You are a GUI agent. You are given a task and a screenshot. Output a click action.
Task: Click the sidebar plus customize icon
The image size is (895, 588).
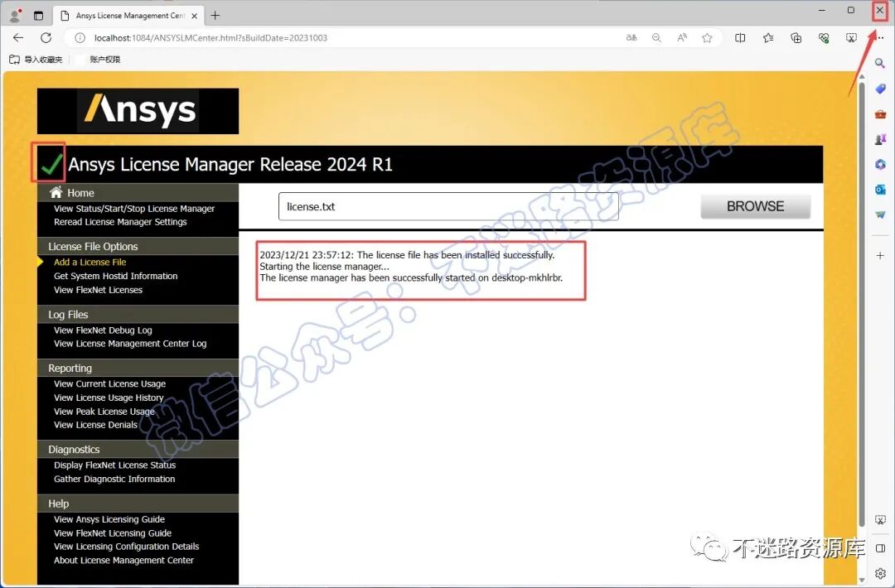880,256
